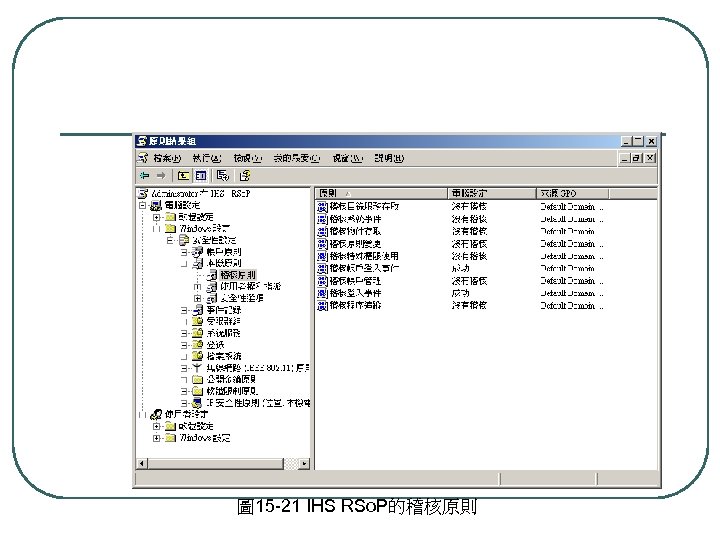Open the 視窗(W) menu
The height and width of the screenshot is (540, 720).
[348, 158]
